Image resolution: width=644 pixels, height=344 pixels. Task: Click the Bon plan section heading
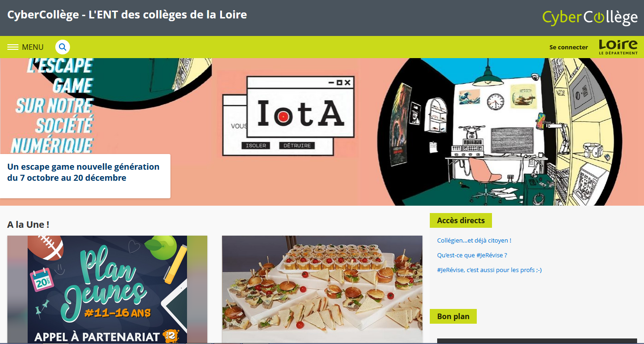click(x=453, y=316)
